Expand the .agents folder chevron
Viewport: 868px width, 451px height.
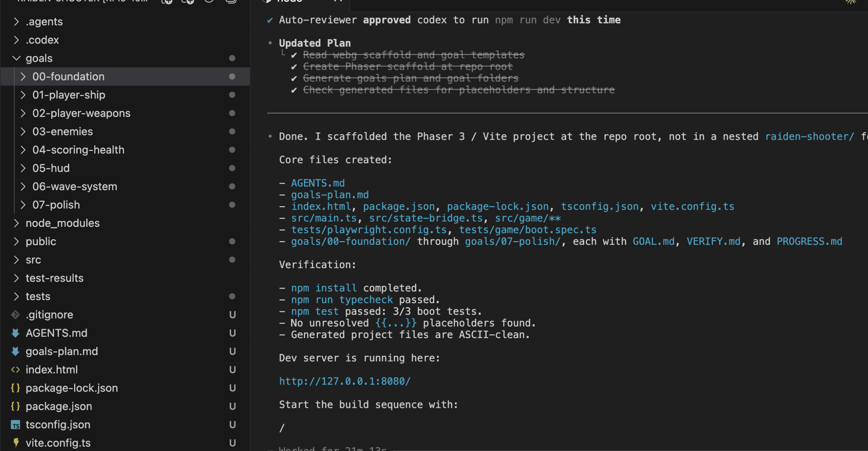16,22
